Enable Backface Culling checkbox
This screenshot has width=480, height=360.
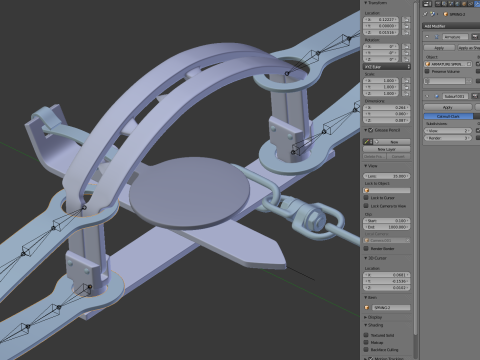366,350
